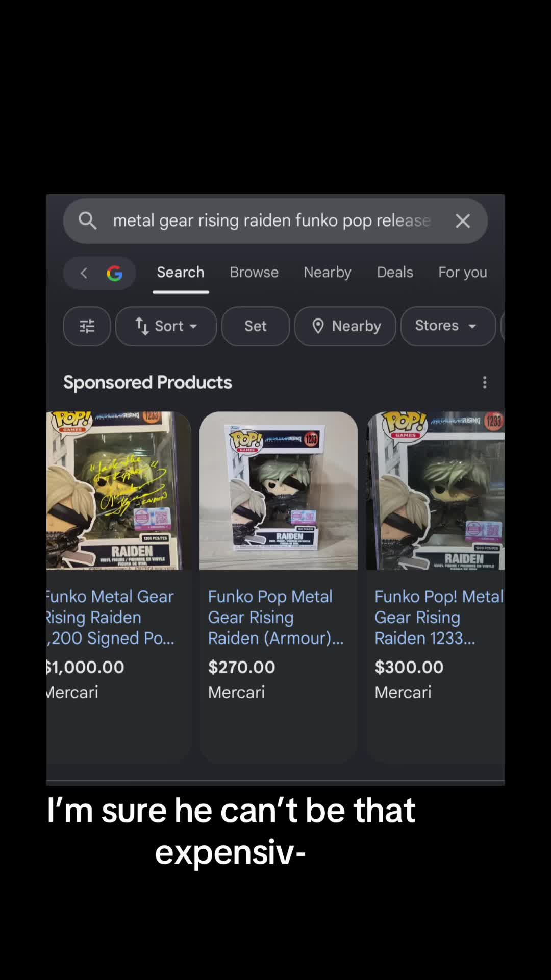Switch to the Deals tab
551x980 pixels.
(395, 273)
